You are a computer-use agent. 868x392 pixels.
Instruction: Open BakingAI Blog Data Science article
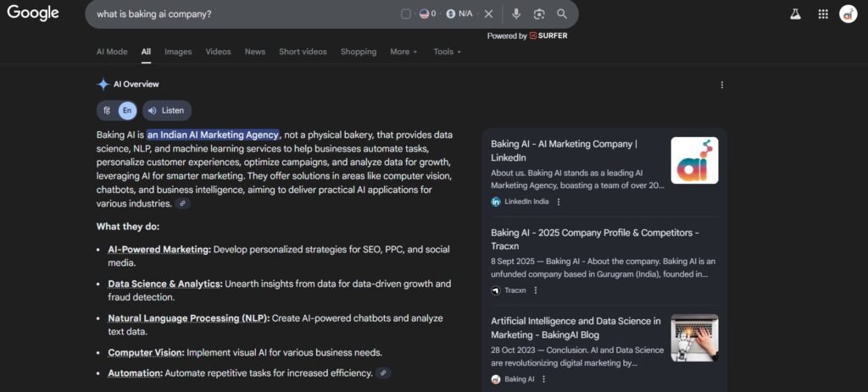click(576, 328)
